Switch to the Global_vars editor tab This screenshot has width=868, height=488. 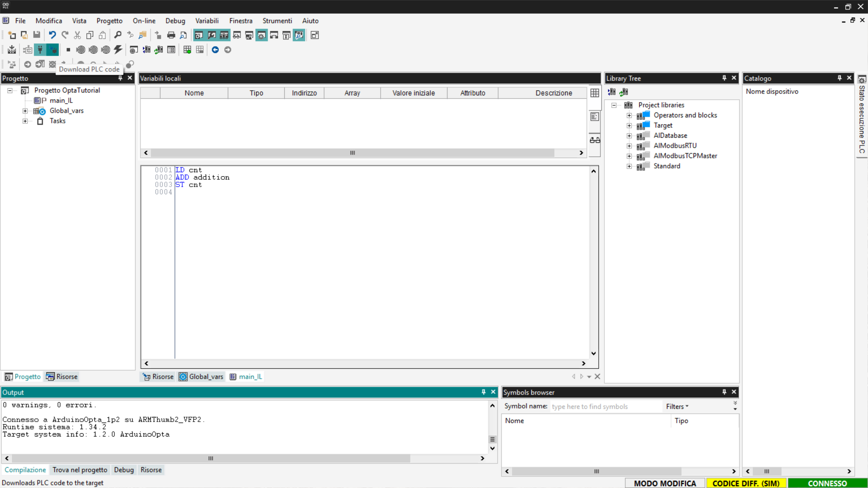tap(202, 377)
